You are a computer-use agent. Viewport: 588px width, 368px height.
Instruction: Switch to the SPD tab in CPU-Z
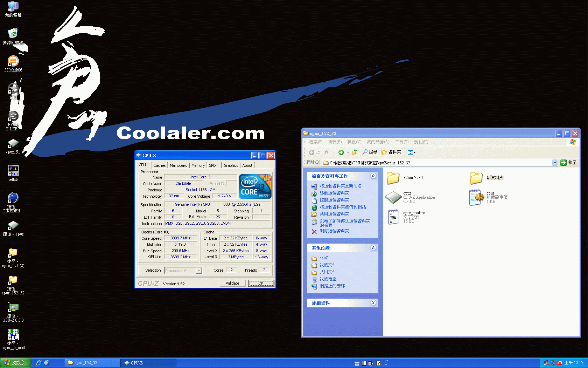pos(212,165)
